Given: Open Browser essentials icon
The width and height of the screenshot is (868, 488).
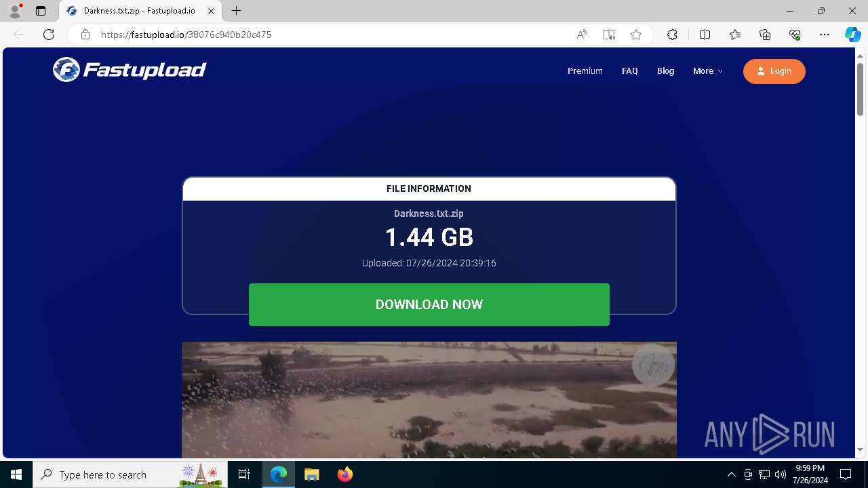Looking at the screenshot, I should [x=795, y=35].
